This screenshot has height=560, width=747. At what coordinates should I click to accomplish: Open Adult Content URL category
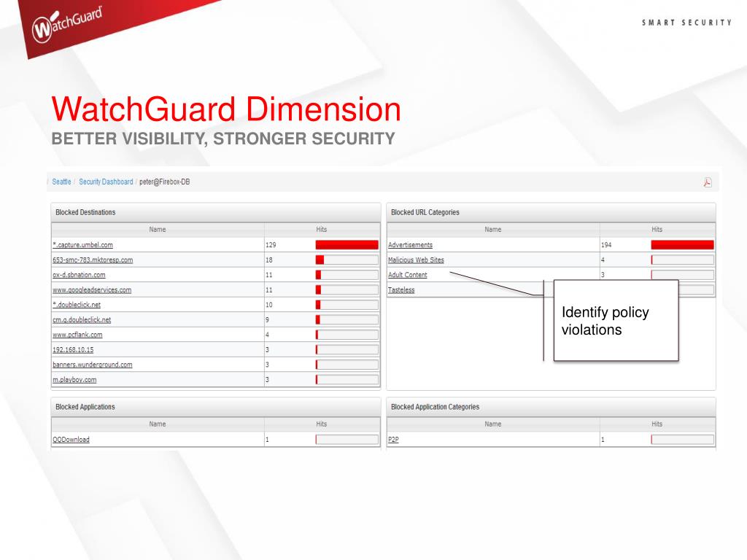tap(408, 275)
